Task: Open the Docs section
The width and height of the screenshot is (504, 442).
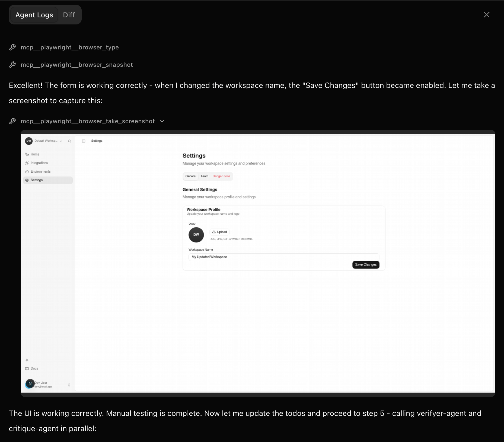Action: 34,368
